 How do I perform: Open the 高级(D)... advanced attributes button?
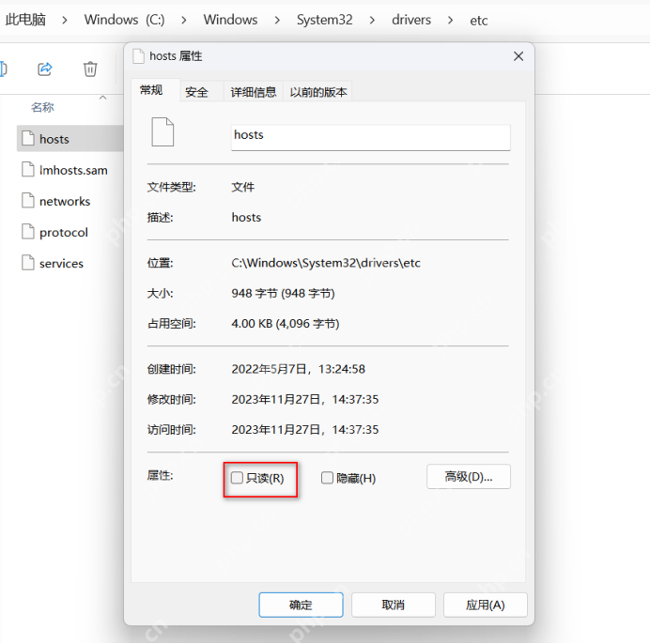point(469,477)
